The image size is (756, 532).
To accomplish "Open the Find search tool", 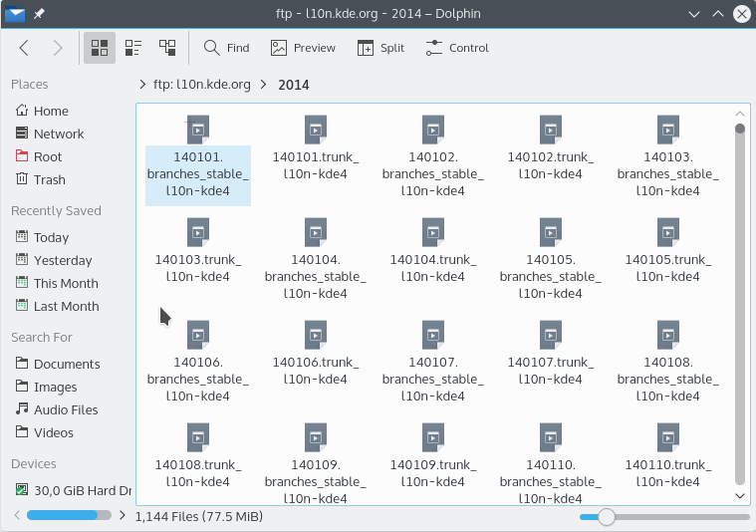I will point(226,48).
